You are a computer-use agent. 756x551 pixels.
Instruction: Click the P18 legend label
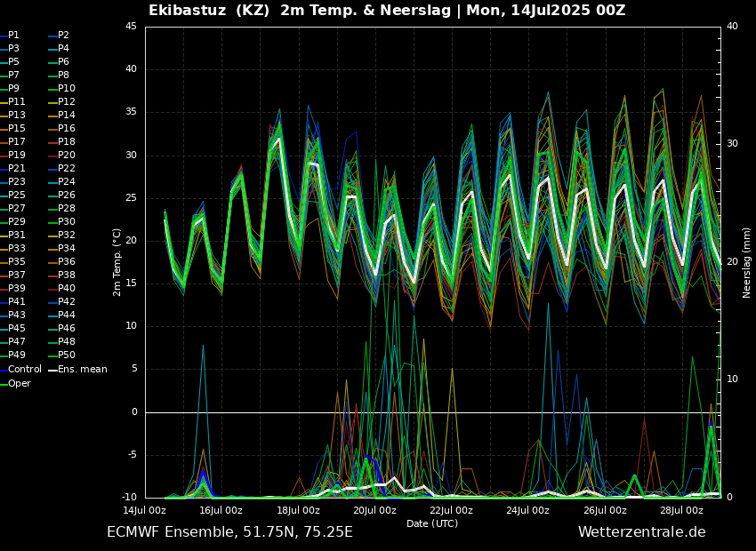point(67,141)
